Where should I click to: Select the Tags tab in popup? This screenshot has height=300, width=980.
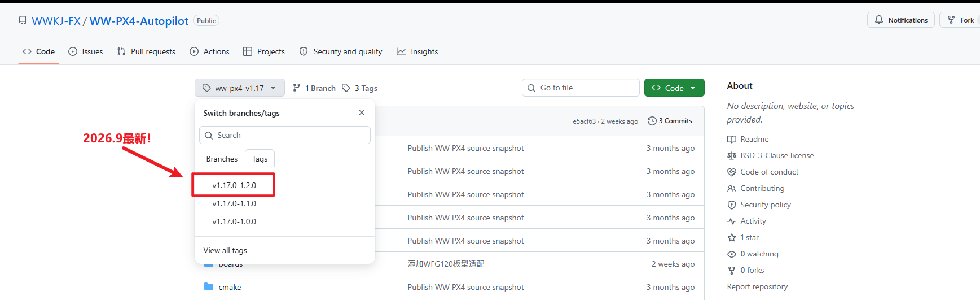260,159
